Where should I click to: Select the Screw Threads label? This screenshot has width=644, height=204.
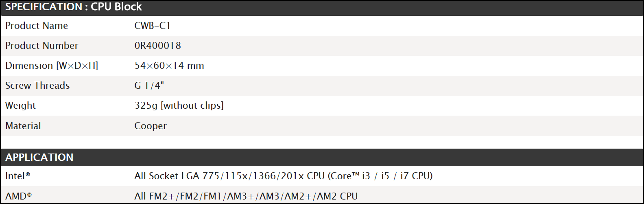pos(37,86)
